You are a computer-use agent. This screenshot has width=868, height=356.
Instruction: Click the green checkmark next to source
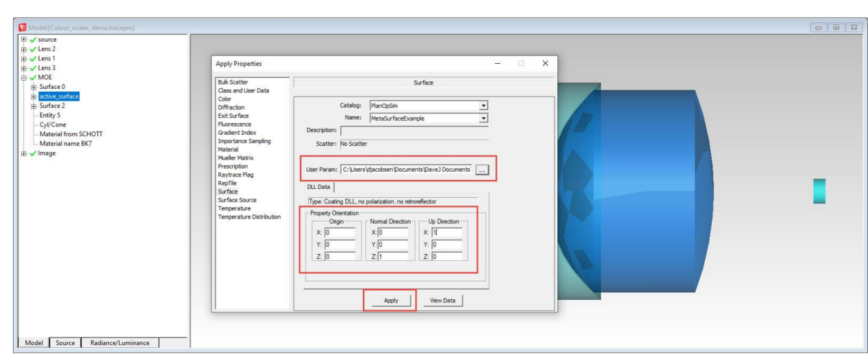(31, 40)
